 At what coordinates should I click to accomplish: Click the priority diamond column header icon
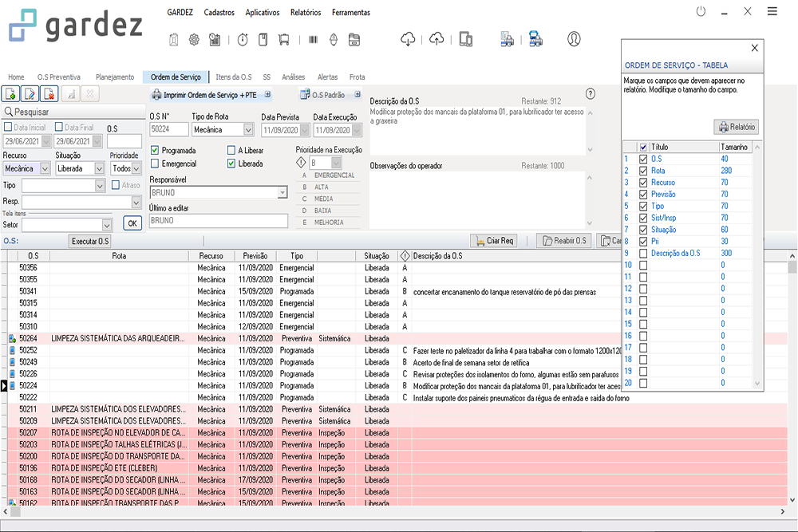405,256
